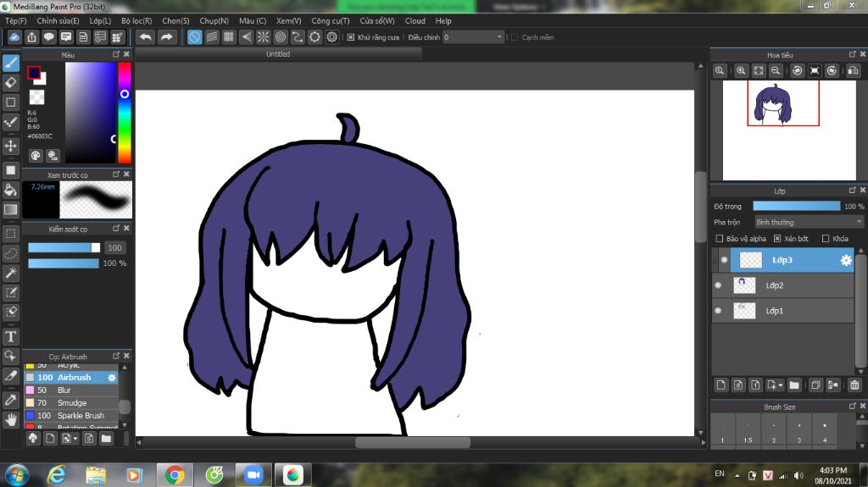The height and width of the screenshot is (487, 868).
Task: Enable the curve snap
Action: [298, 37]
